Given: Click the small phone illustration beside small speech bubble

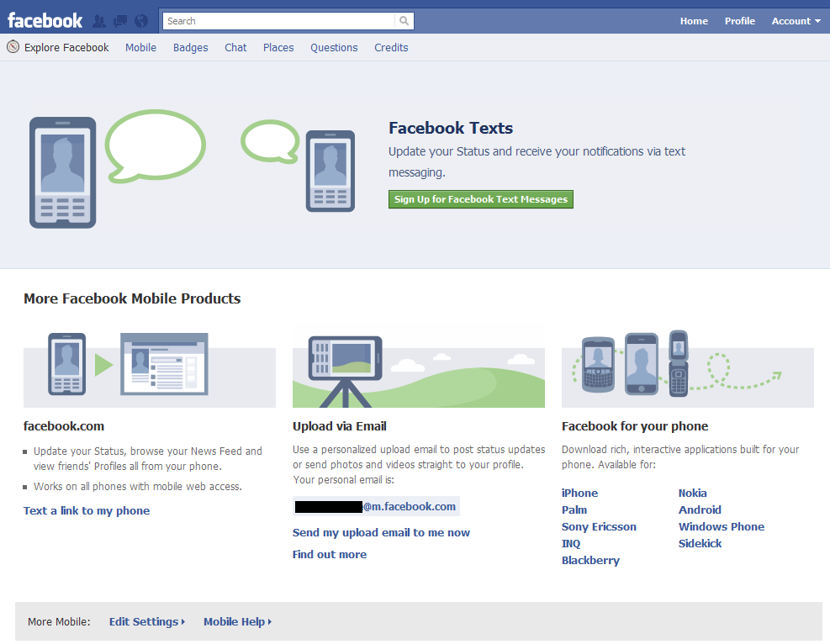Looking at the screenshot, I should [330, 171].
